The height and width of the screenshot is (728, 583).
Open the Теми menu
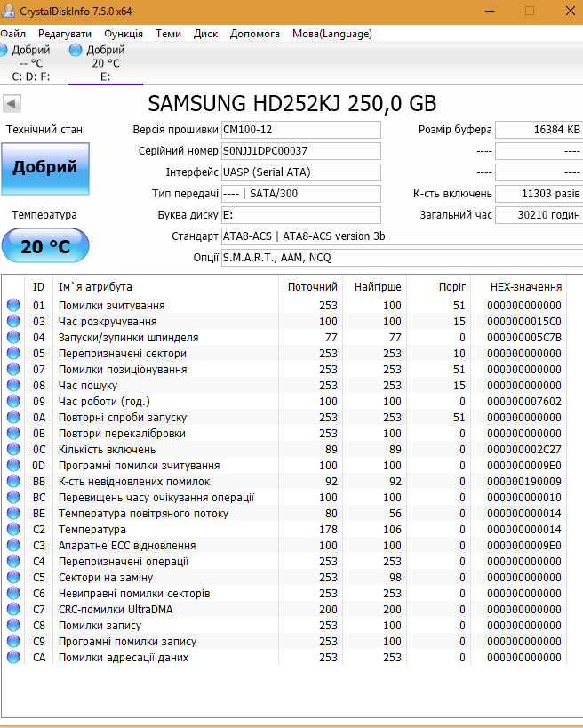pos(168,34)
